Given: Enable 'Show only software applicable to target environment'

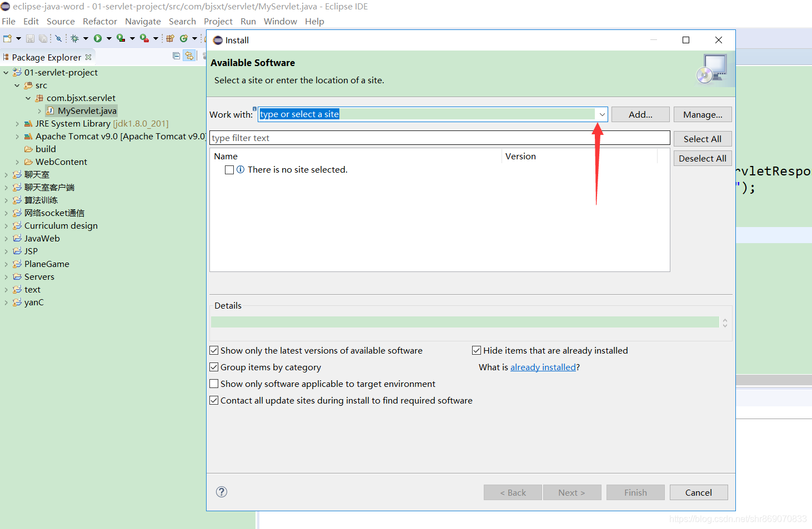Looking at the screenshot, I should pos(214,384).
